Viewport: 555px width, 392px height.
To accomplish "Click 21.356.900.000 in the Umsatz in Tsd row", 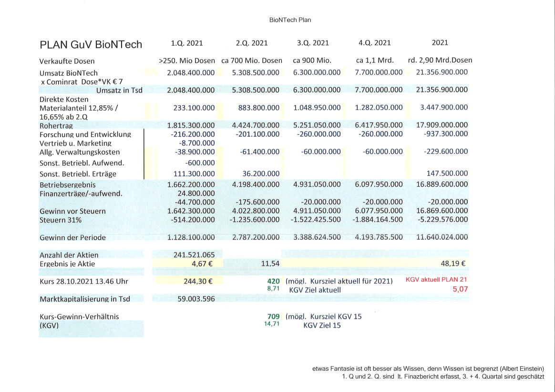I will click(x=442, y=90).
